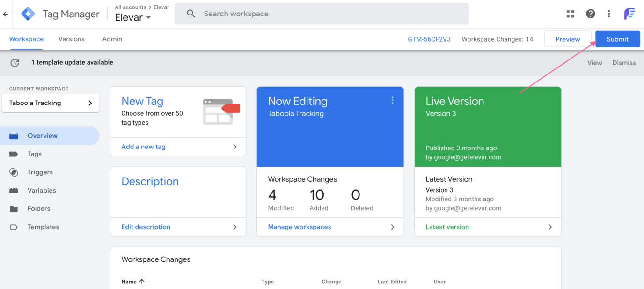This screenshot has height=289, width=644.
Task: Click chevron beside Edit description
Action: coord(235,227)
